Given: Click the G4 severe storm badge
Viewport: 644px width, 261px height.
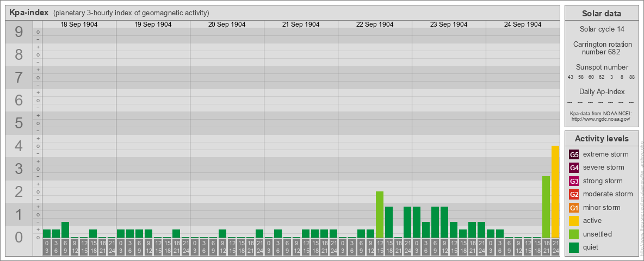Looking at the screenshot, I should click(574, 168).
